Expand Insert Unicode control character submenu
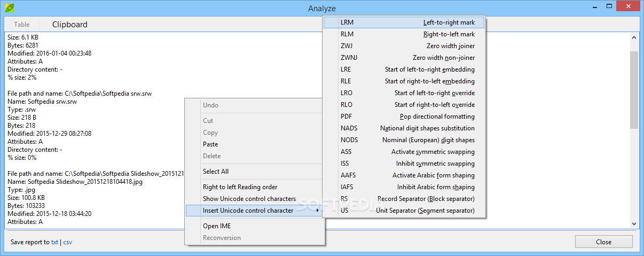Image resolution: width=644 pixels, height=256 pixels. [x=255, y=211]
